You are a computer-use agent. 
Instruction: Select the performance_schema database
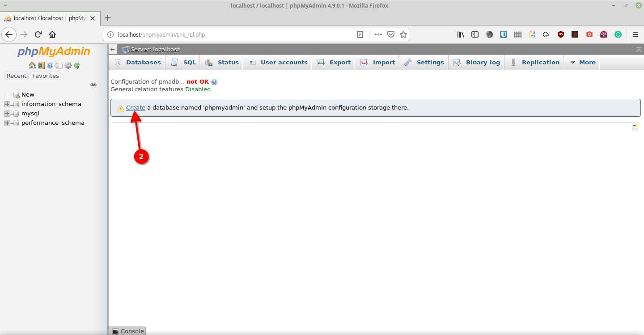[x=53, y=123]
